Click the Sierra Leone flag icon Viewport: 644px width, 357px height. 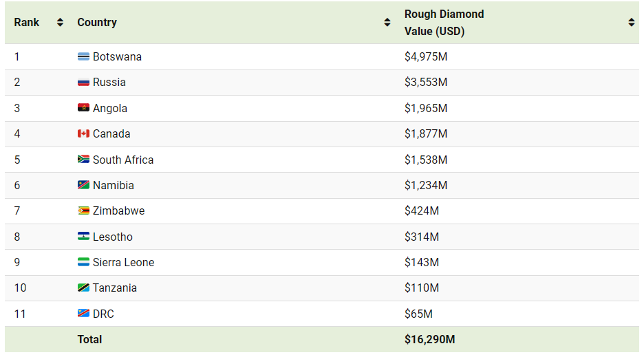(x=83, y=262)
